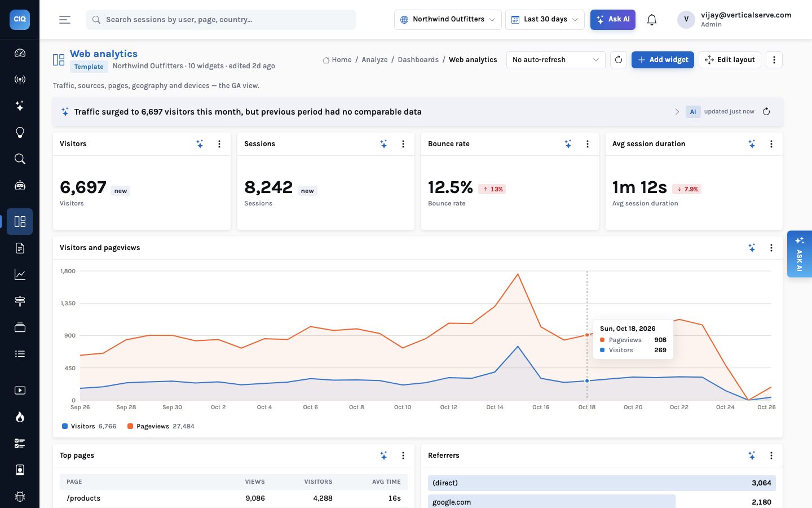Expand the AI insight banner chevron
The height and width of the screenshot is (508, 812).
(677, 112)
